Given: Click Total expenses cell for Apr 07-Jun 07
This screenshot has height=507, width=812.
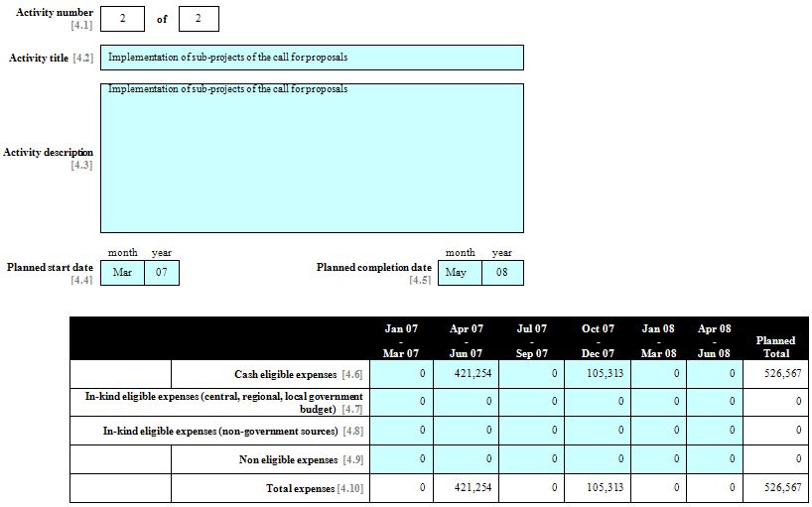Looking at the screenshot, I should pyautogui.click(x=465, y=488).
